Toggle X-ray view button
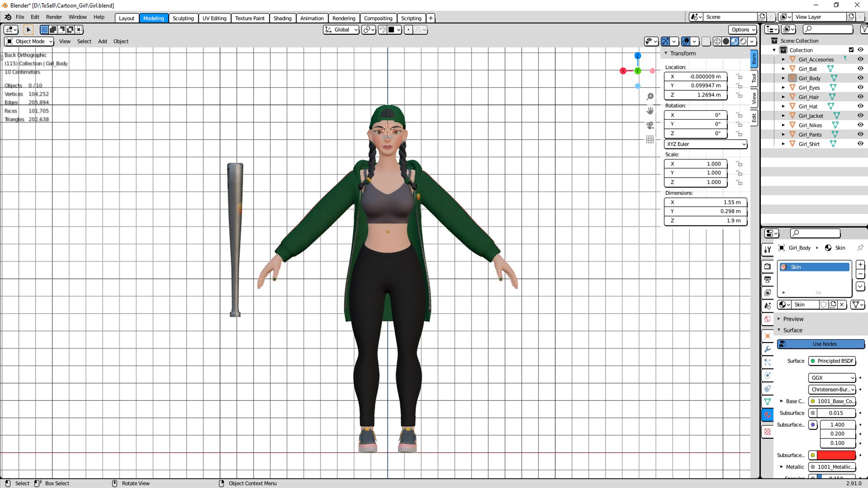Viewport: 868px width, 488px height. coord(706,42)
